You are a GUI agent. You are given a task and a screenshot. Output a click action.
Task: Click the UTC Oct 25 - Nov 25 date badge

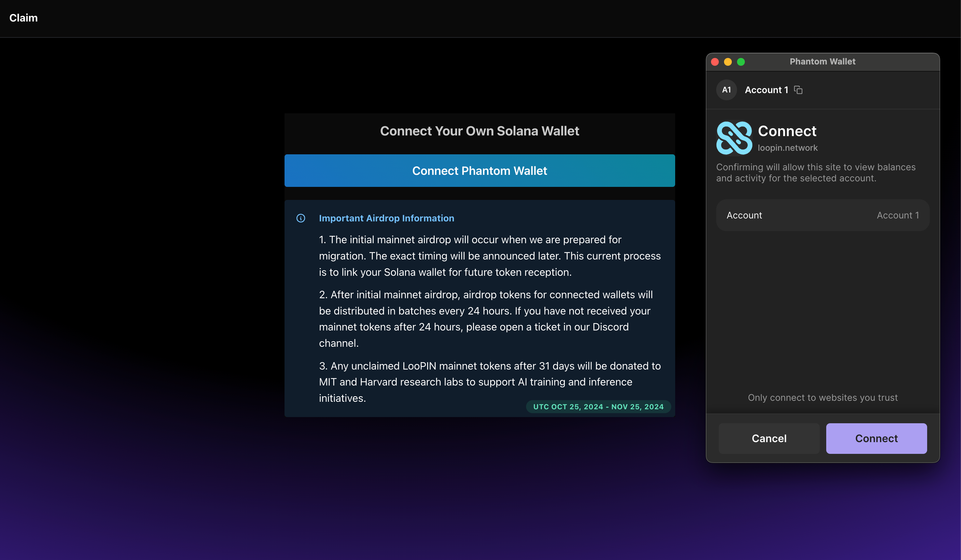tap(598, 407)
